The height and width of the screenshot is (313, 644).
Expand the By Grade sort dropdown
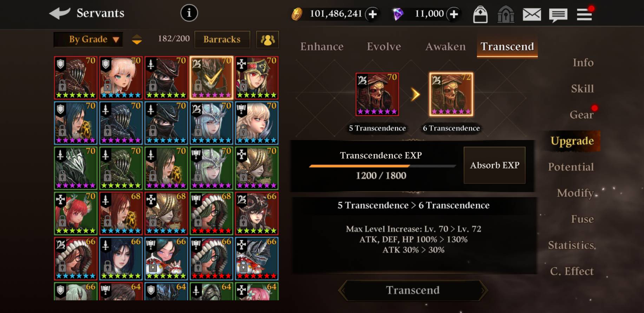click(88, 39)
